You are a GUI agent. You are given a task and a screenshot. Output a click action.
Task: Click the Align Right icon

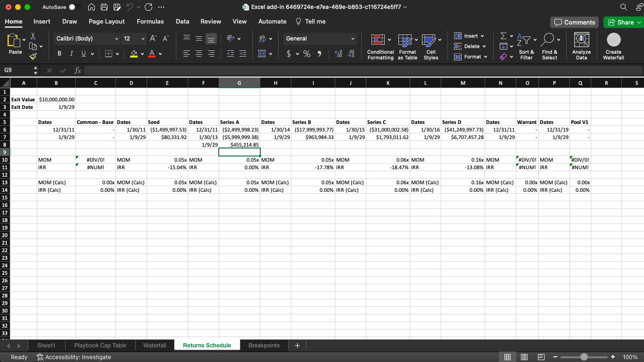(211, 54)
